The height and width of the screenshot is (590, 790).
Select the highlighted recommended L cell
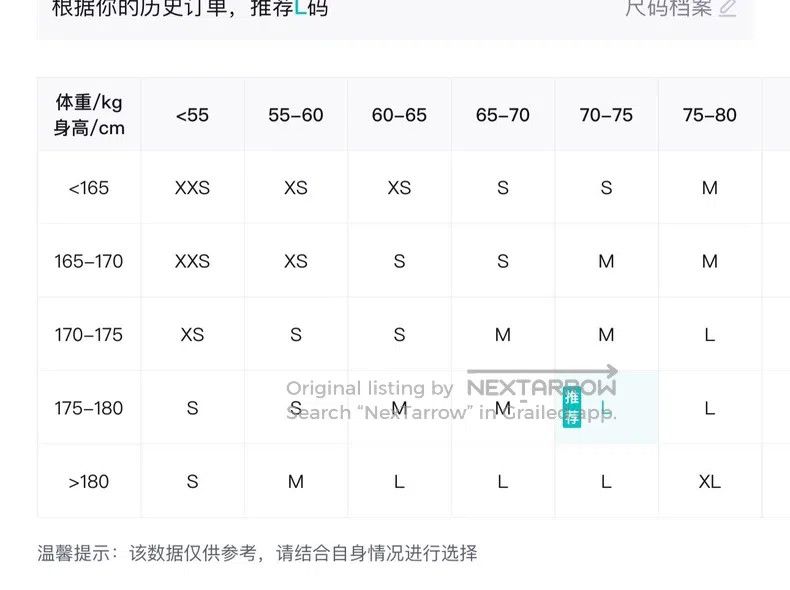pyautogui.click(x=606, y=408)
